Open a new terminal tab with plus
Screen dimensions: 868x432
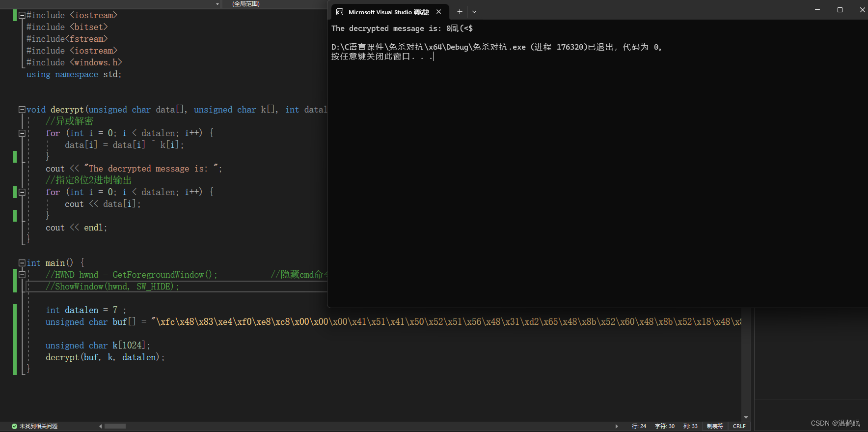pyautogui.click(x=460, y=12)
